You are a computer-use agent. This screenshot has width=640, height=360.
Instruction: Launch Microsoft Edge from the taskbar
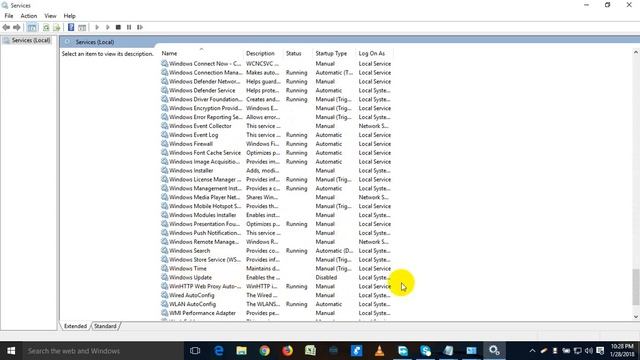218,351
